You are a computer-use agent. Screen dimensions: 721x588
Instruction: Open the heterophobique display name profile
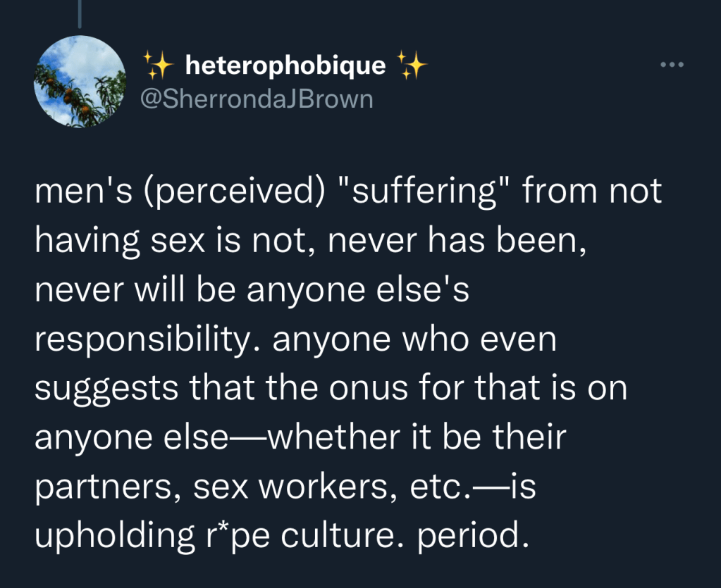(285, 65)
